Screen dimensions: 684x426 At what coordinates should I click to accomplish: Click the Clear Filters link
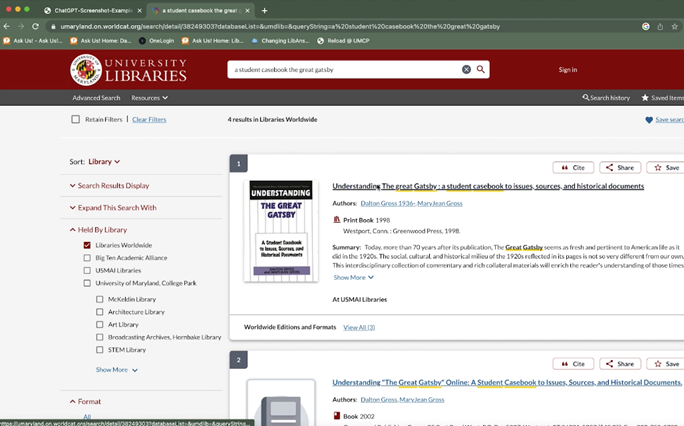(x=149, y=119)
